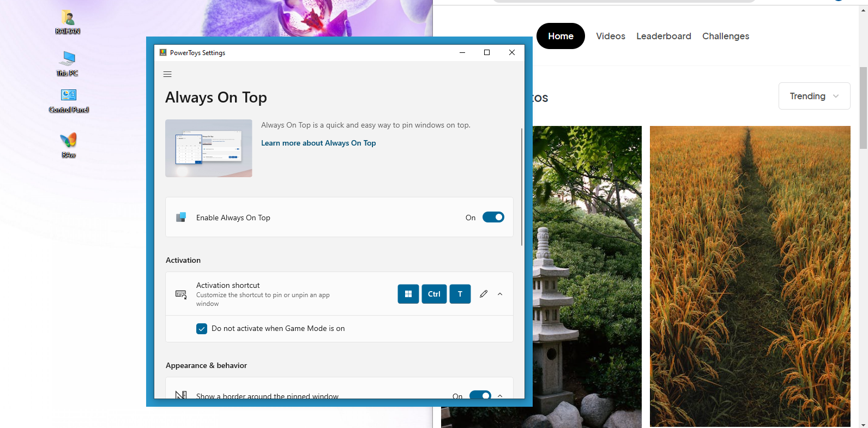This screenshot has width=868, height=428.
Task: Click the Ctrl key shortcut badge
Action: 434,294
